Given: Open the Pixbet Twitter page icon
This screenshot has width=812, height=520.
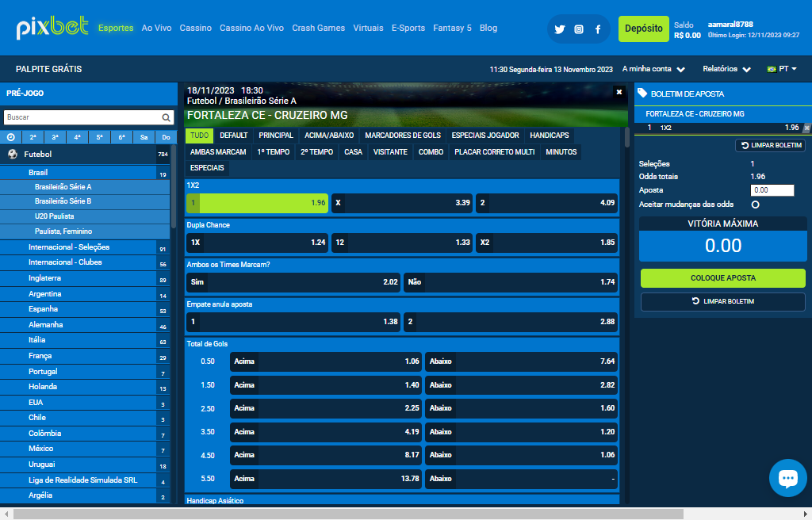Looking at the screenshot, I should pos(559,29).
